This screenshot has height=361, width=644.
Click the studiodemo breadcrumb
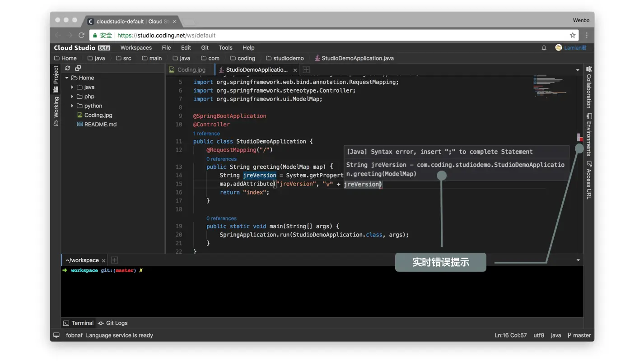285,58
